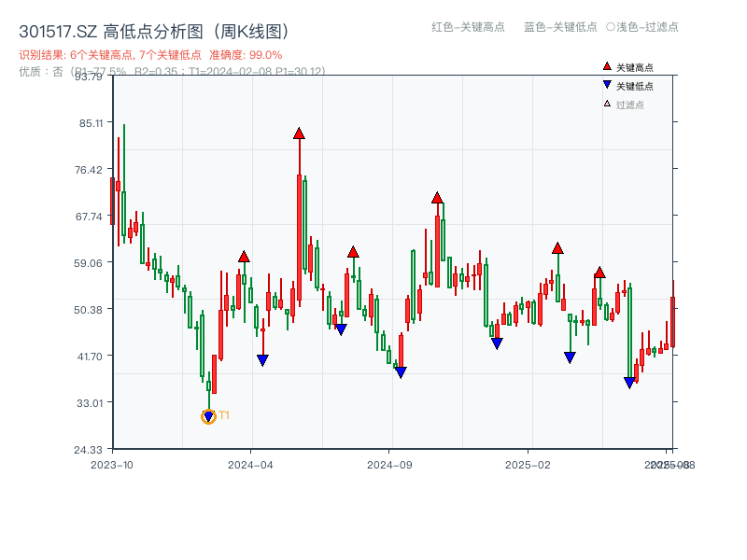Select the red key-high triangle left of 2024-04
Image resolution: width=747 pixels, height=560 pixels.
(244, 255)
